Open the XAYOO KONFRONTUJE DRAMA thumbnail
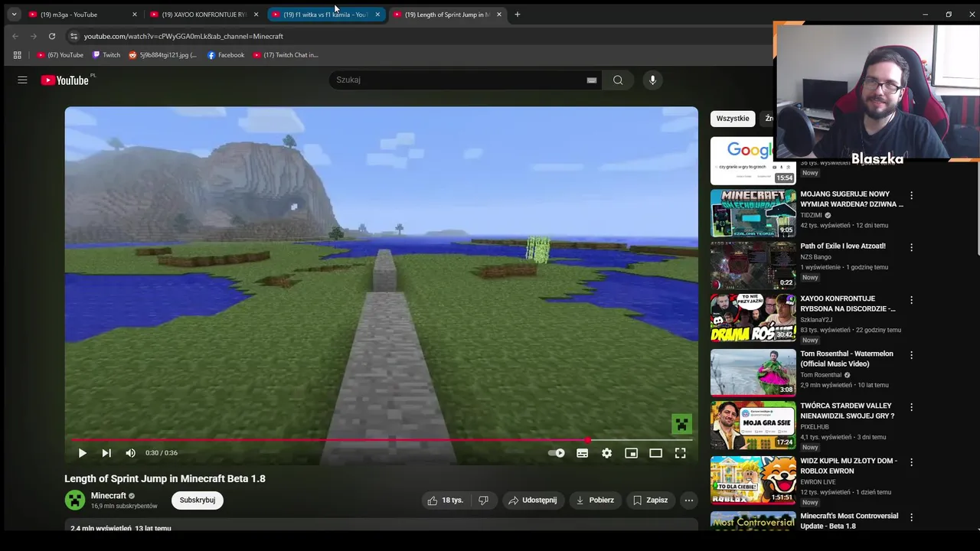 (x=753, y=318)
